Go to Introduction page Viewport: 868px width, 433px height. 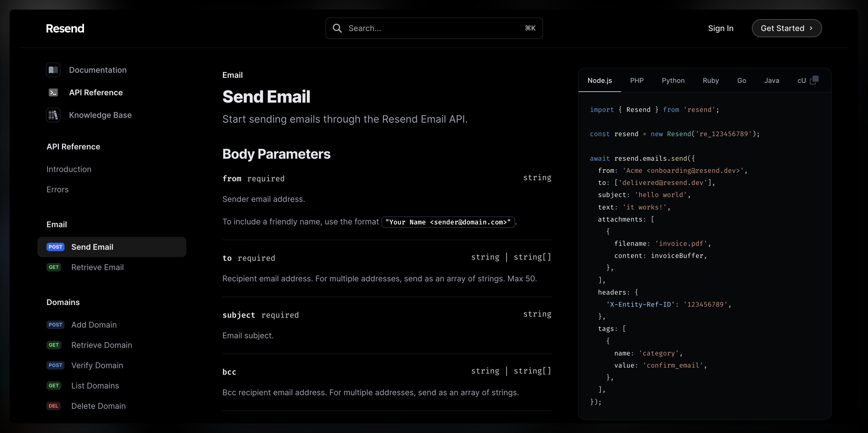click(69, 169)
